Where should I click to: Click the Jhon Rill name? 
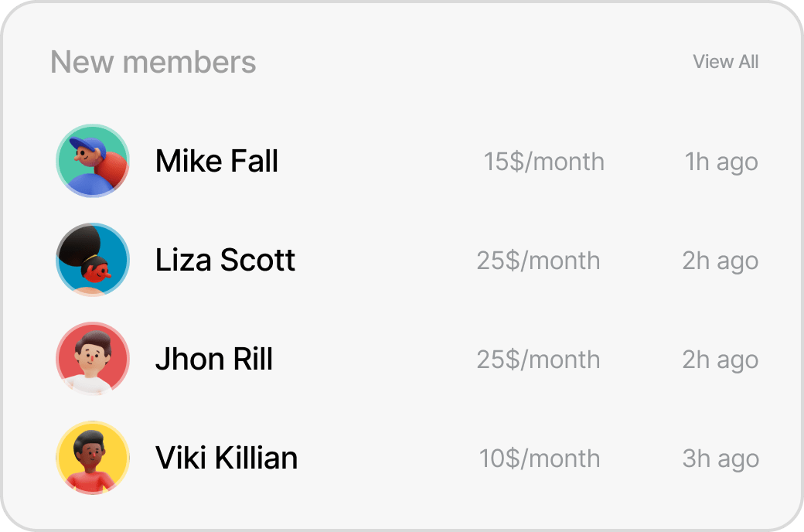(x=214, y=360)
